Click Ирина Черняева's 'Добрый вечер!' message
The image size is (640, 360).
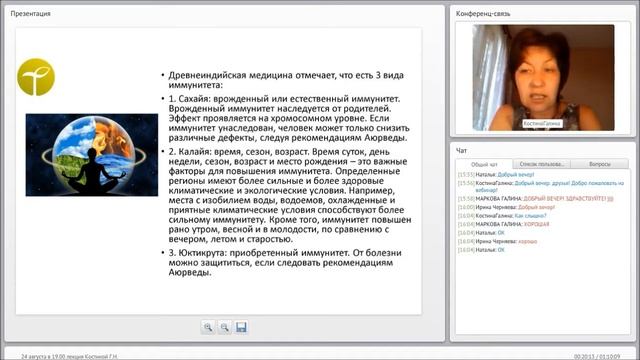pyautogui.click(x=506, y=207)
